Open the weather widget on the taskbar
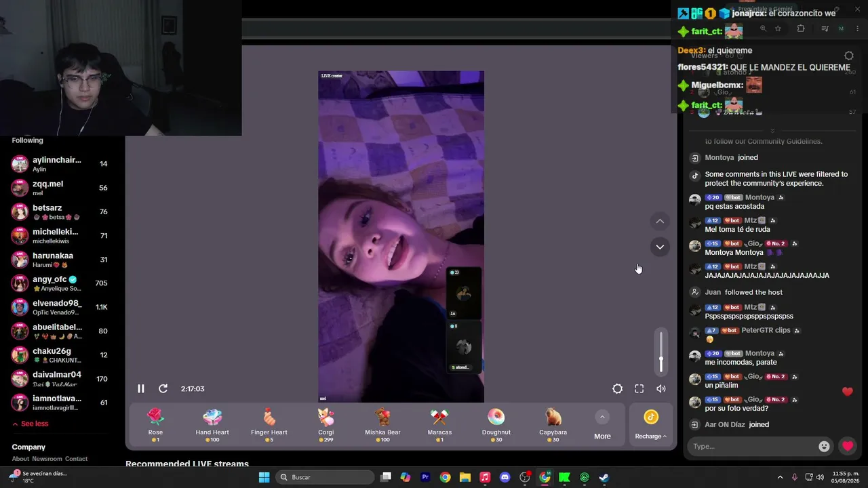This screenshot has width=868, height=488. [37, 477]
